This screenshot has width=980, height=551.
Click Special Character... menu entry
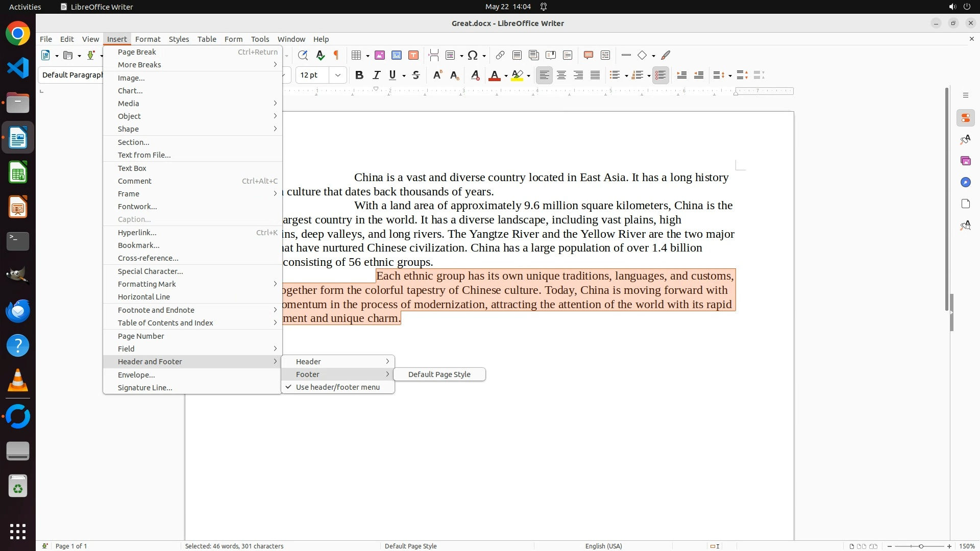click(150, 271)
